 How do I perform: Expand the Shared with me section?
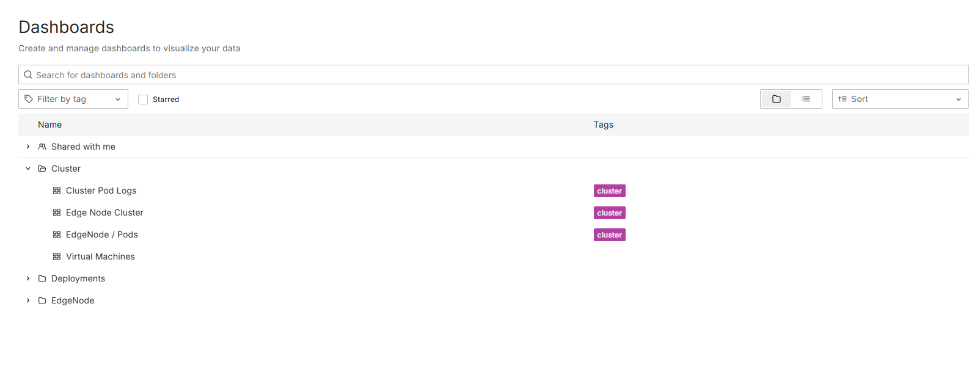[x=28, y=147]
